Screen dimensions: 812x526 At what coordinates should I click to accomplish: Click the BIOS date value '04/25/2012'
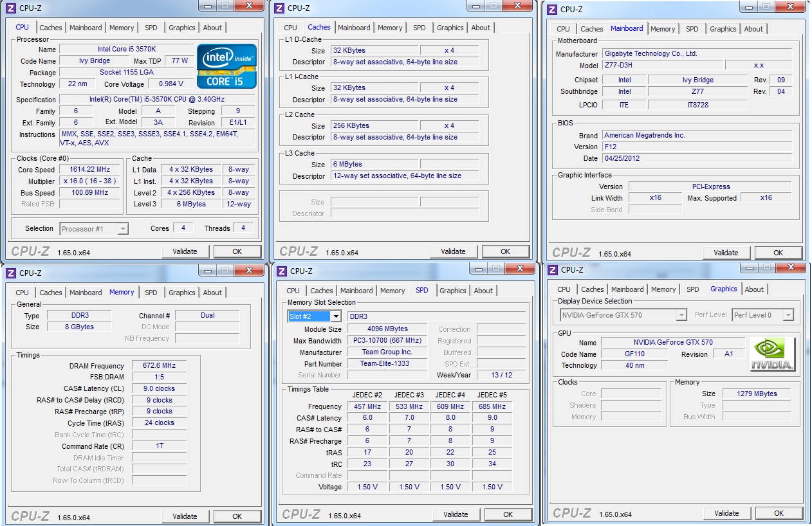pyautogui.click(x=697, y=158)
